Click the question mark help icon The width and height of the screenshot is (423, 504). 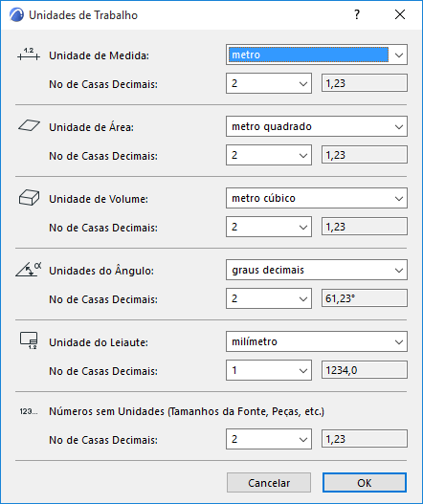(357, 14)
